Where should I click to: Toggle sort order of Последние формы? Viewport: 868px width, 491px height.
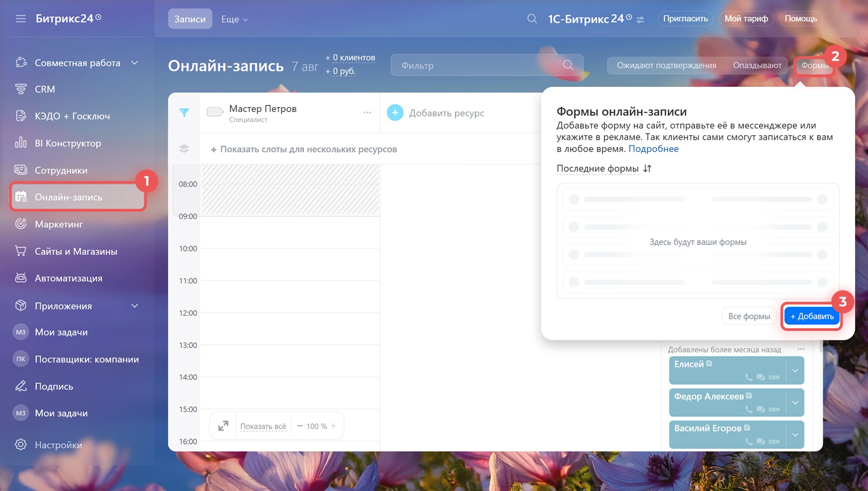click(647, 169)
